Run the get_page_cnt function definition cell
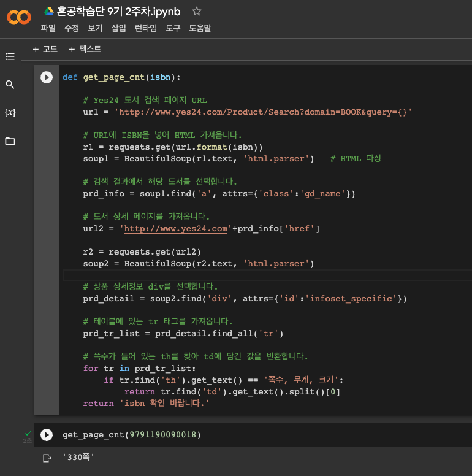Image resolution: width=472 pixels, height=476 pixels. pos(47,77)
